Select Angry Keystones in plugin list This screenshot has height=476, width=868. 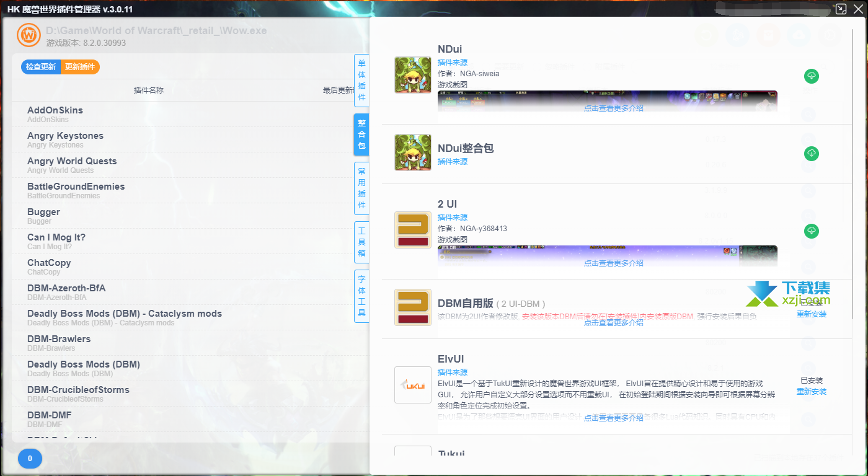click(189, 139)
